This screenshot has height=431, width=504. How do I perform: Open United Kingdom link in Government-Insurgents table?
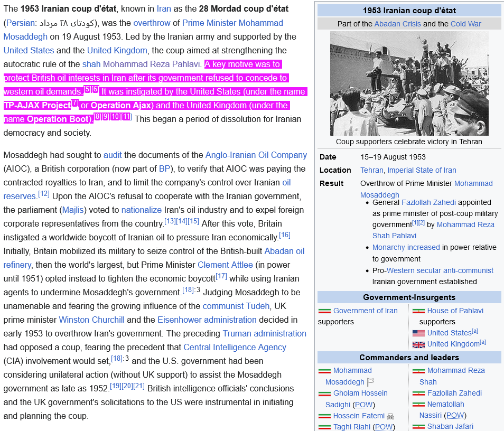pos(453,344)
